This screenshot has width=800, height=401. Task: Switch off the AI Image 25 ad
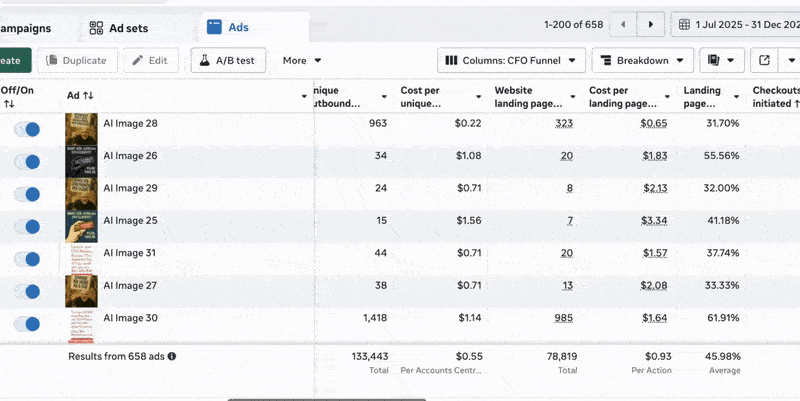tap(27, 227)
